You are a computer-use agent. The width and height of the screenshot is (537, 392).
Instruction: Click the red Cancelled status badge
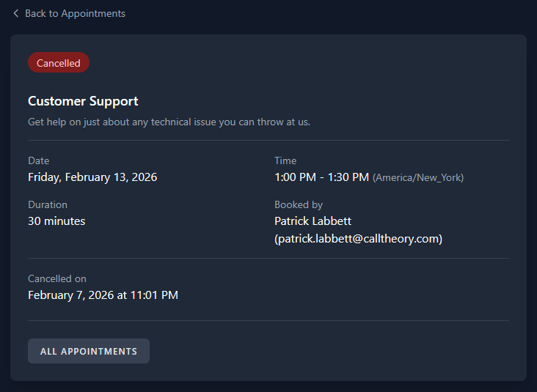point(59,63)
